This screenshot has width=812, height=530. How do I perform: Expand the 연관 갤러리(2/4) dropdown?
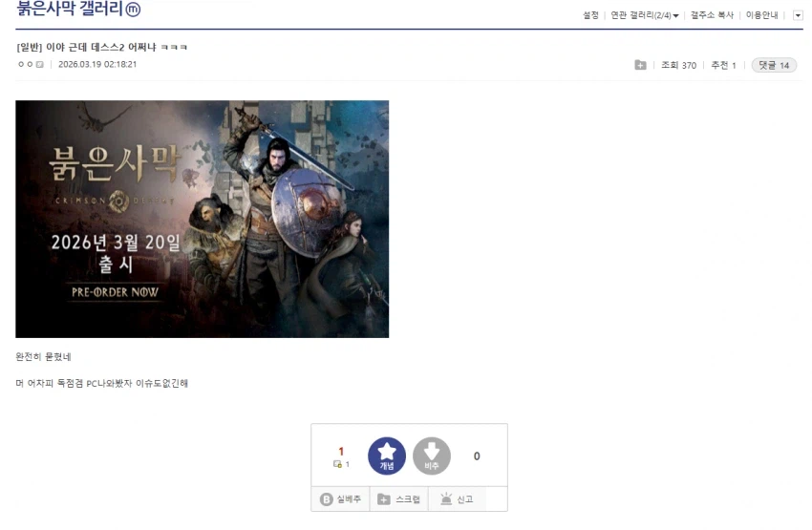click(644, 15)
